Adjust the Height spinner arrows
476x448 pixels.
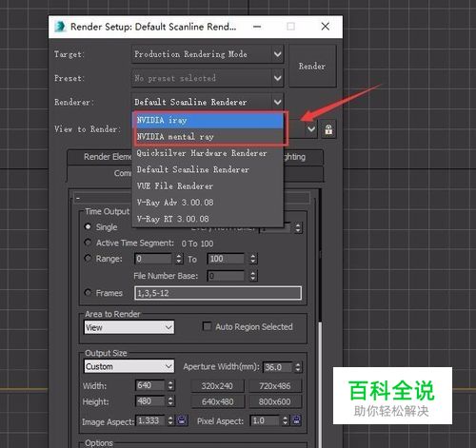(170, 401)
